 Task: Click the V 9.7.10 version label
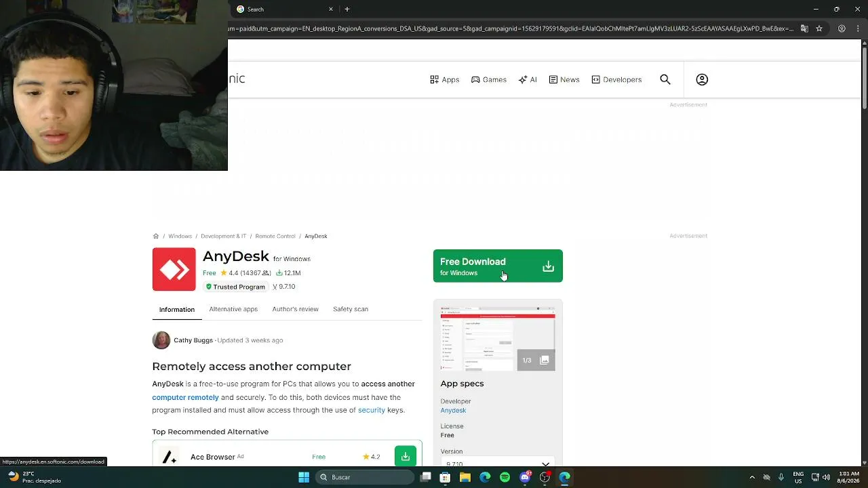pyautogui.click(x=284, y=287)
